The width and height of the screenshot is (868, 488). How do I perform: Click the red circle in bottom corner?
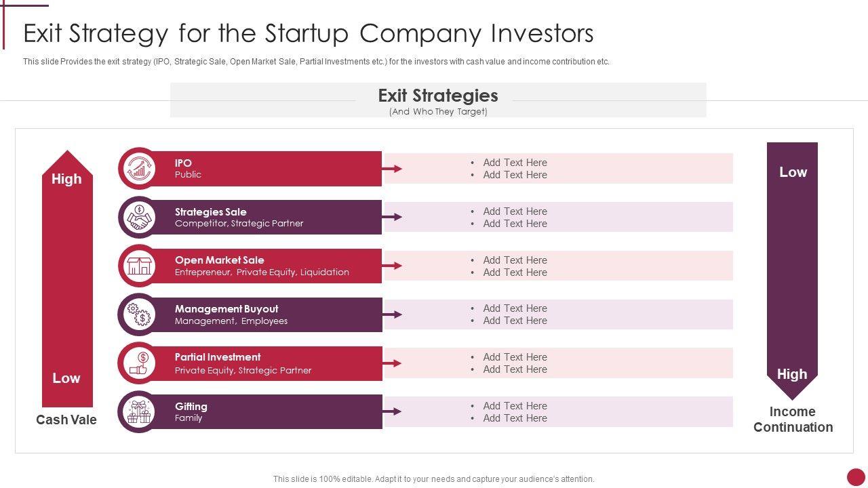856,476
